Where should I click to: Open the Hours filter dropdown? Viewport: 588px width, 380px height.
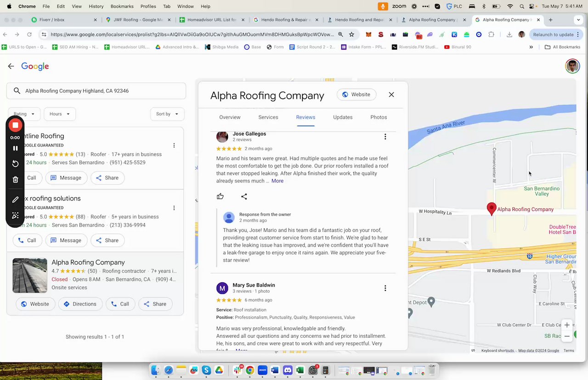pos(60,114)
